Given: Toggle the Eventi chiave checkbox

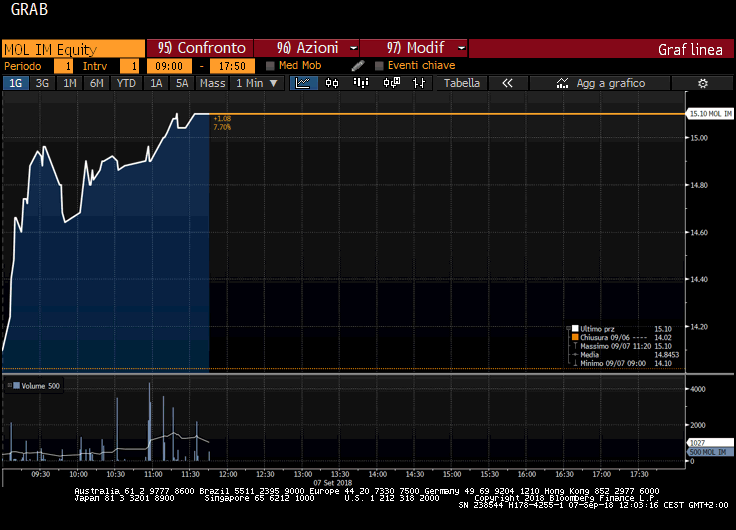Looking at the screenshot, I should click(379, 66).
